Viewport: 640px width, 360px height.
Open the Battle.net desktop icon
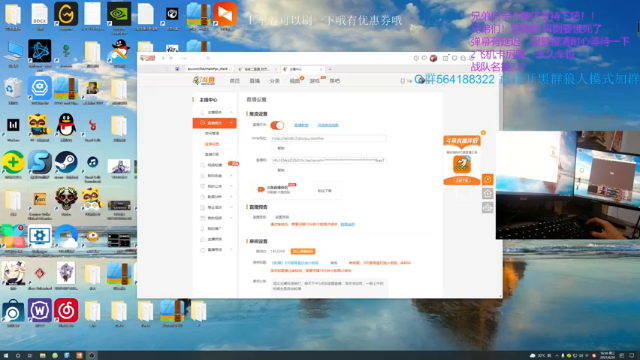(40, 51)
